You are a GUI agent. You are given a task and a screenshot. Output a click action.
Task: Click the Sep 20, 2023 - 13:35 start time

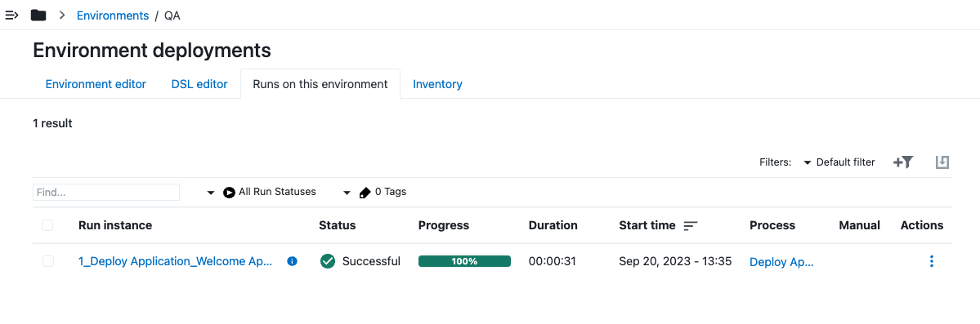[675, 262]
